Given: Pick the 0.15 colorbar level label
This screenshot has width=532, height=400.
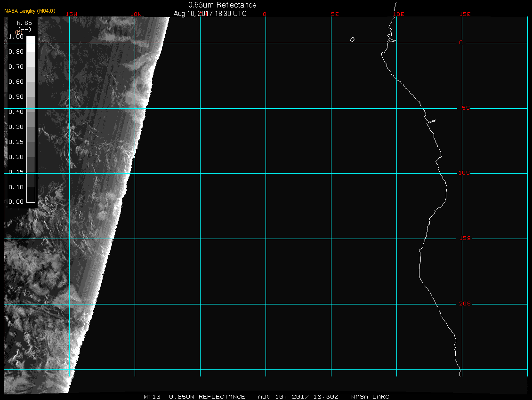Looking at the screenshot, I should coord(16,172).
